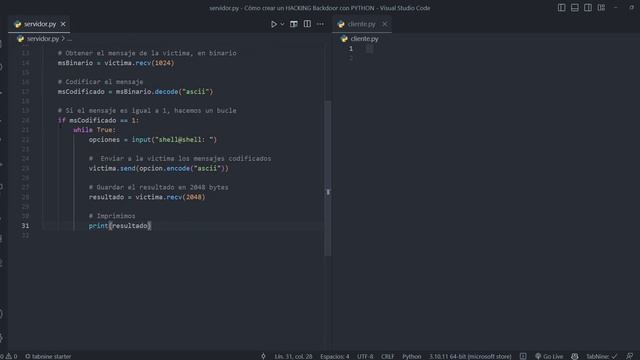Click the 'msBinario = victima.recv(1024)' line
640x360 pixels.
pos(116,63)
